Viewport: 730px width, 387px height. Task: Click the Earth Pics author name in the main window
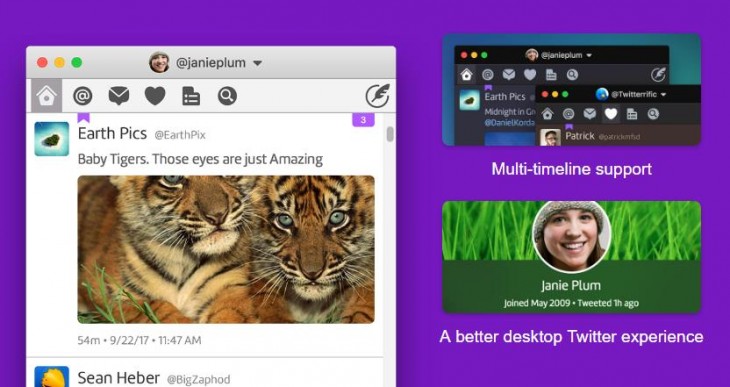[x=112, y=134]
